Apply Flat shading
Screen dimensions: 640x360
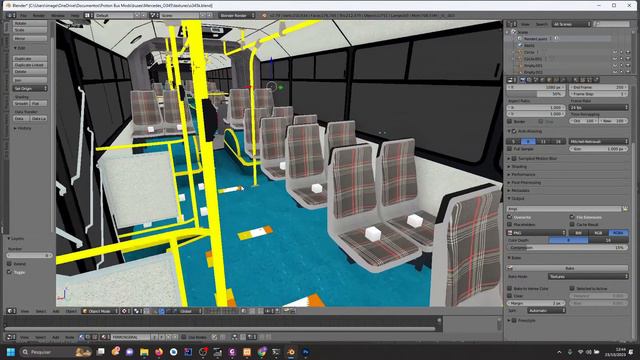click(39, 104)
